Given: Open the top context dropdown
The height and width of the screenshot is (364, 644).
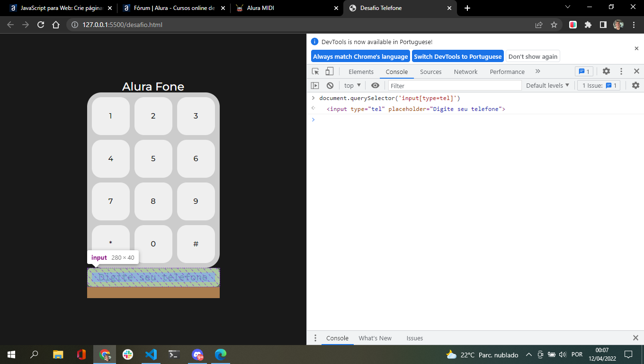Looking at the screenshot, I should point(352,85).
